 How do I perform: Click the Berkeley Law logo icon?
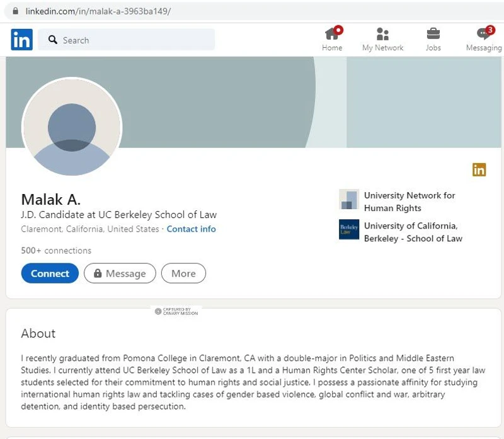pos(349,229)
